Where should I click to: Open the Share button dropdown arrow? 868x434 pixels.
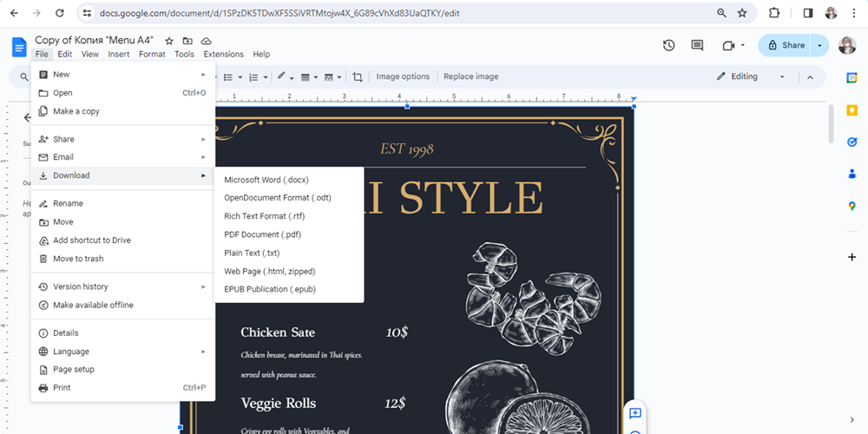[820, 45]
